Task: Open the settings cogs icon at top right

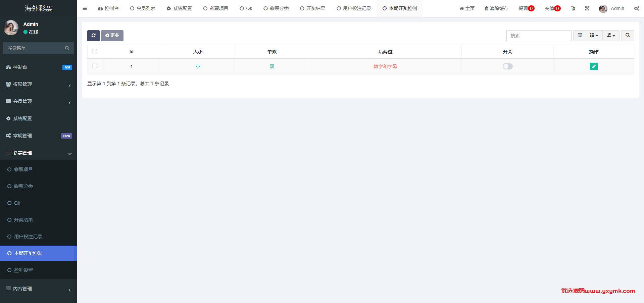Action: [x=637, y=8]
